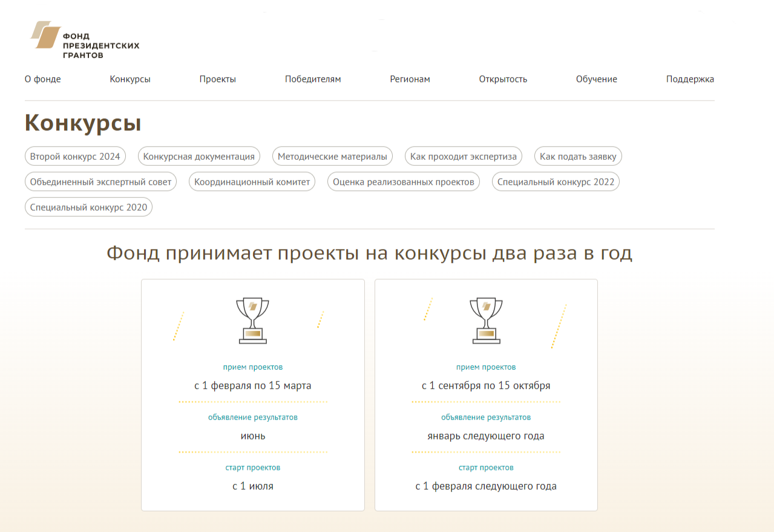774x532 pixels.
Task: Click the trophy icon in February–March card
Action: click(252, 321)
